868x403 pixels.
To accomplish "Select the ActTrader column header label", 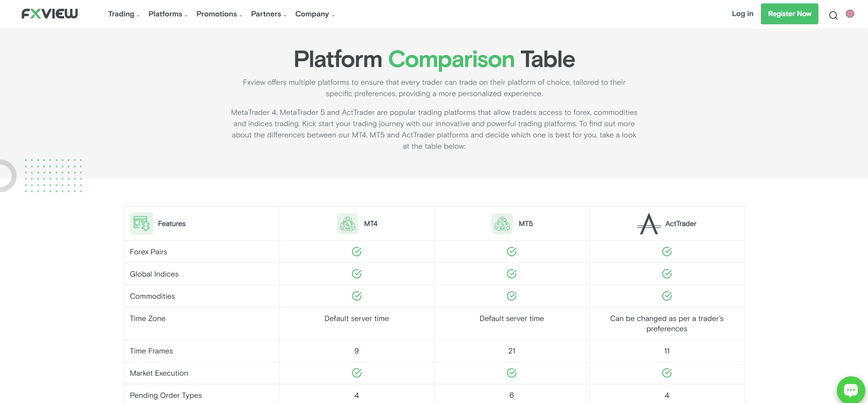I will (681, 224).
